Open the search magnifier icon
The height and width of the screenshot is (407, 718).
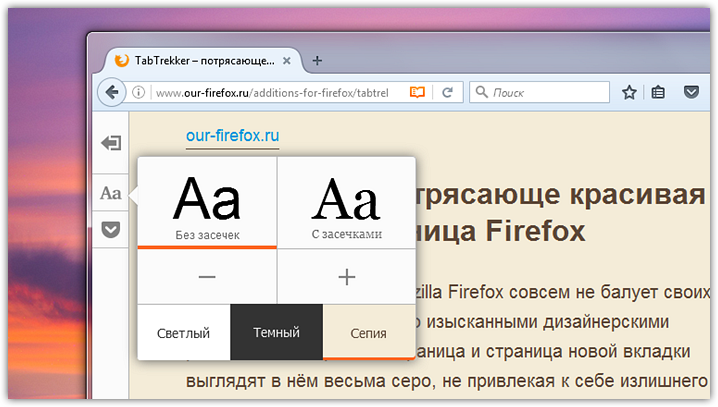coord(481,92)
